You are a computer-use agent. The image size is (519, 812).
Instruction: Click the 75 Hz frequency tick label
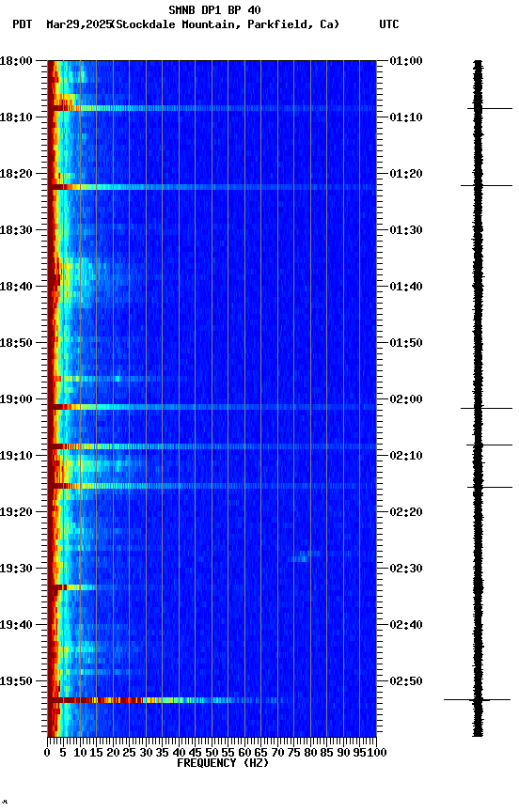pyautogui.click(x=293, y=753)
